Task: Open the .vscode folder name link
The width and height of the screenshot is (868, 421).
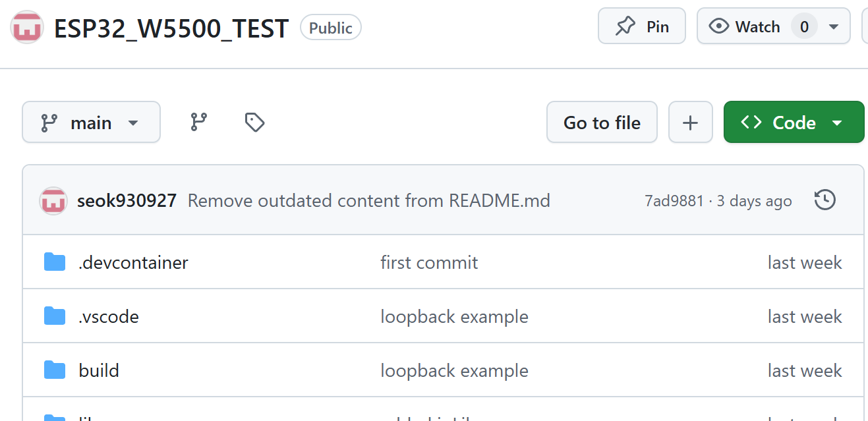Action: (x=109, y=316)
